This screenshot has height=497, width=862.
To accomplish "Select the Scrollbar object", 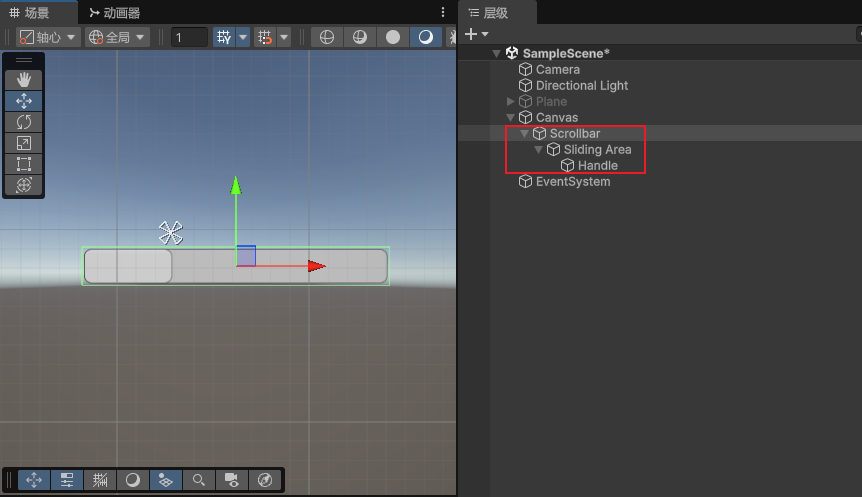I will point(574,133).
